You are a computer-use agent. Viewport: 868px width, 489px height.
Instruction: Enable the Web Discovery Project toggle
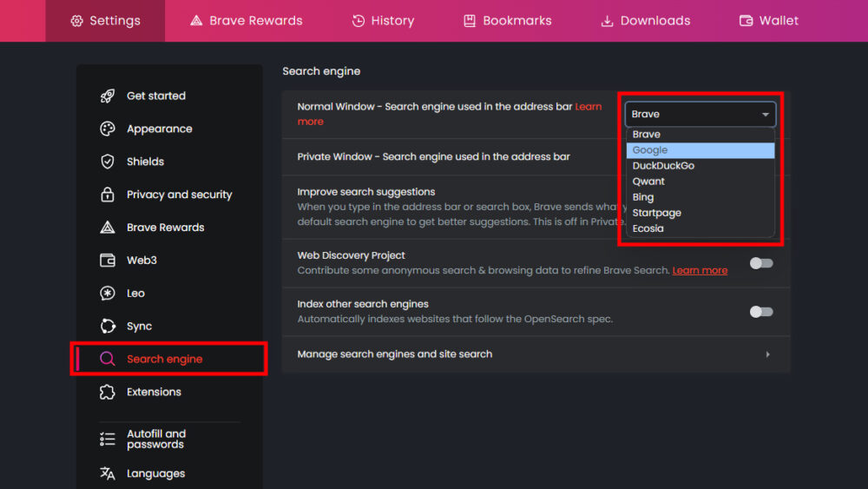click(761, 263)
